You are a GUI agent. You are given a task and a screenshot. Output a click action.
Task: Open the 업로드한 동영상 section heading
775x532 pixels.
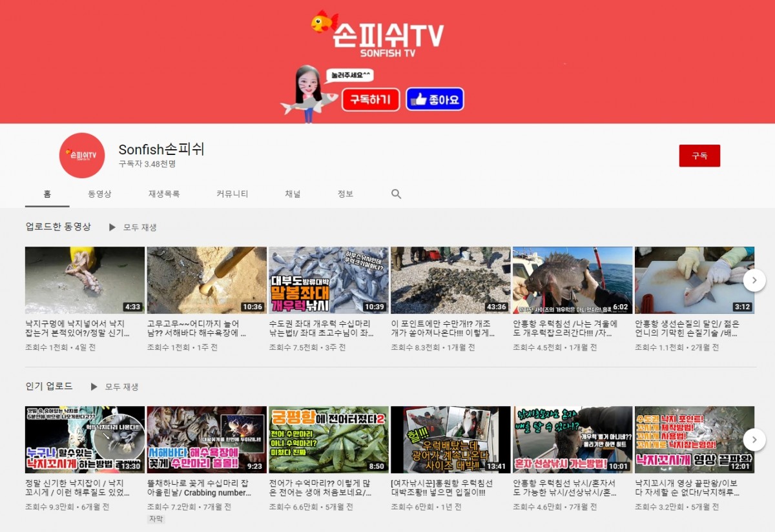click(x=58, y=227)
